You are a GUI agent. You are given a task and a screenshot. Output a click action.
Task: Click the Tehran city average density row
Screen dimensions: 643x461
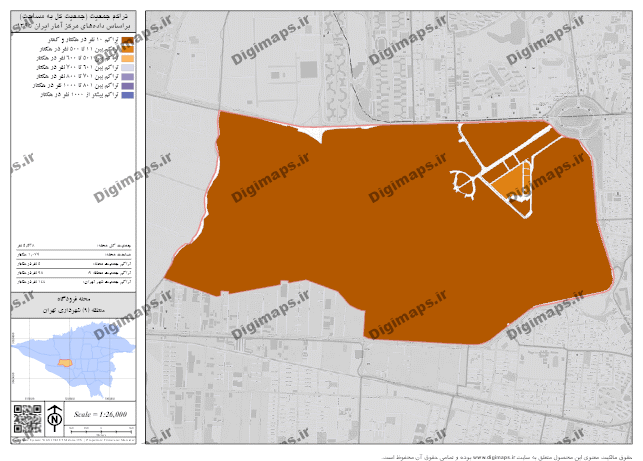tap(73, 281)
